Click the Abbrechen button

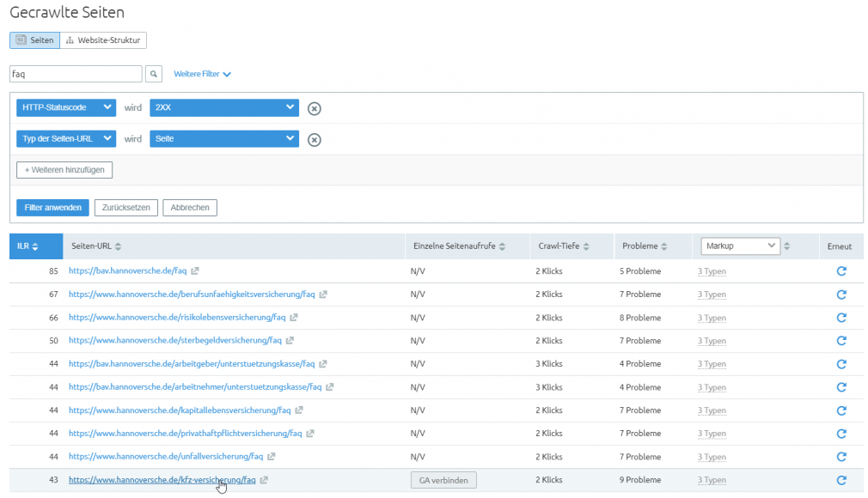[190, 208]
